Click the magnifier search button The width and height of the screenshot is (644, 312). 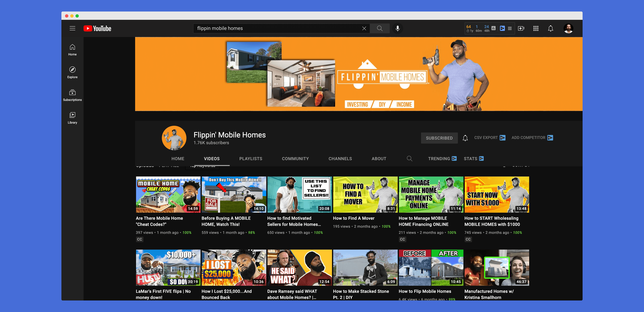tap(379, 28)
